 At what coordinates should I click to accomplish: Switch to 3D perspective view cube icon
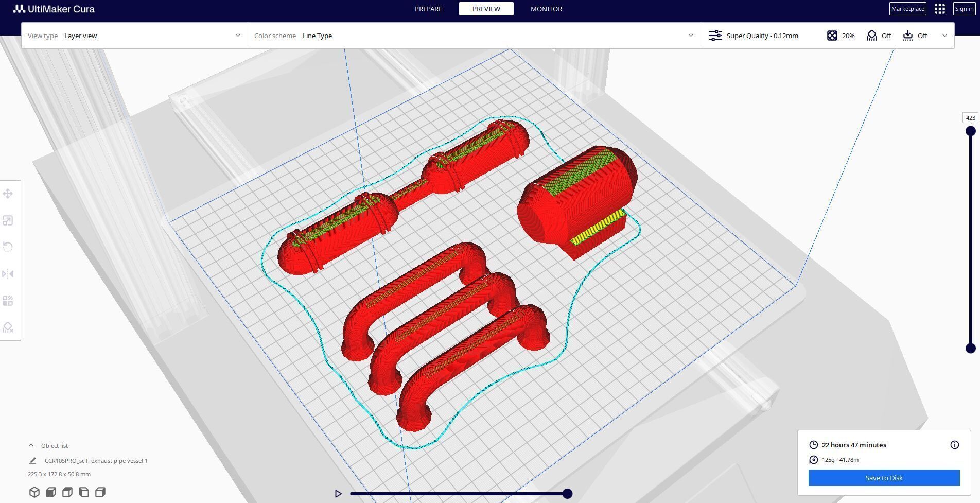(x=34, y=492)
